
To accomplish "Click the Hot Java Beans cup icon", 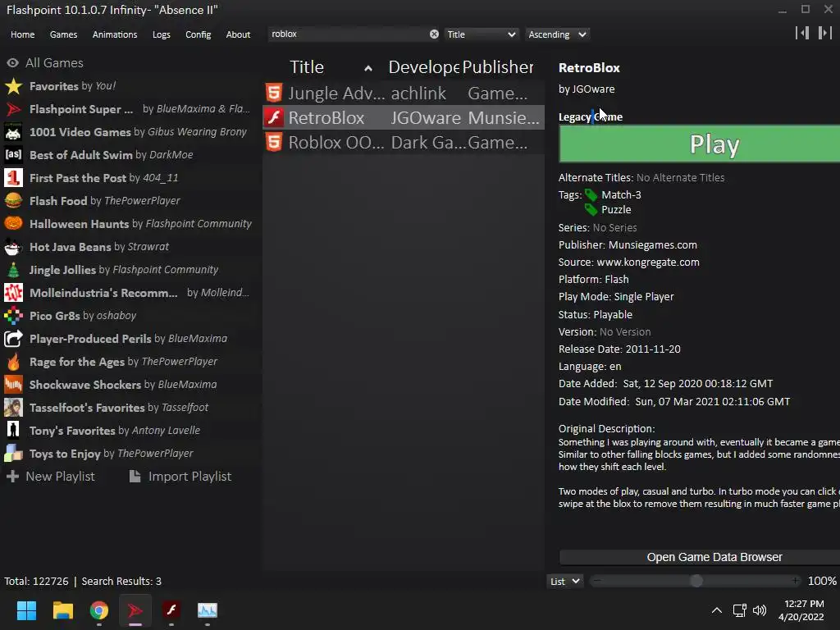I will click(x=13, y=247).
